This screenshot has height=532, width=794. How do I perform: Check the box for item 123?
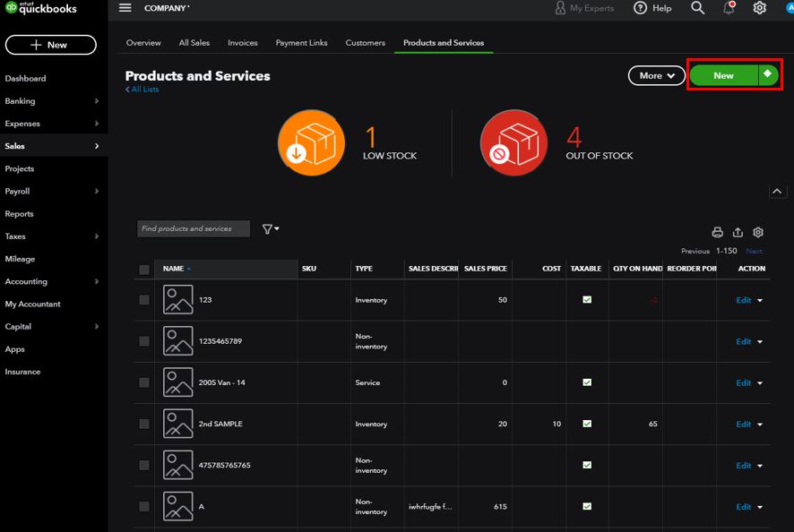(144, 300)
